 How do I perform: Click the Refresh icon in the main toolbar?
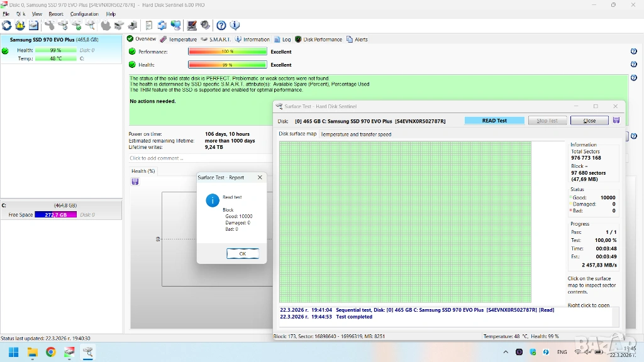click(x=7, y=26)
